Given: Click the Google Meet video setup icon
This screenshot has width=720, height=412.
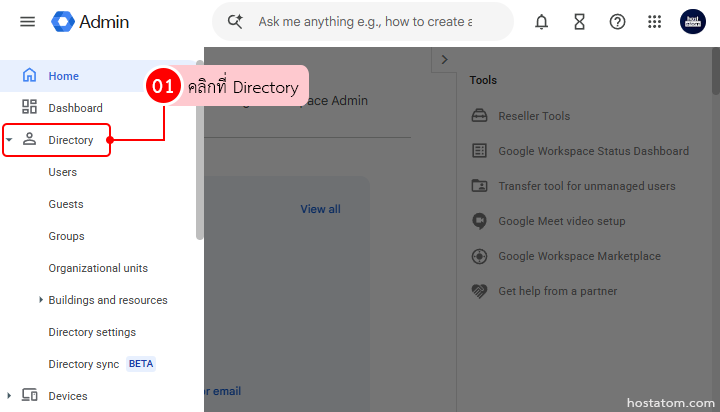Looking at the screenshot, I should pyautogui.click(x=479, y=221).
